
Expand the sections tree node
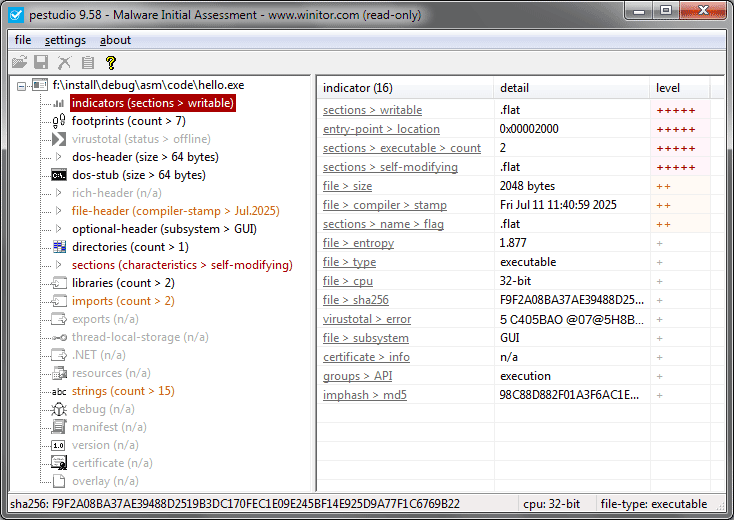(59, 265)
